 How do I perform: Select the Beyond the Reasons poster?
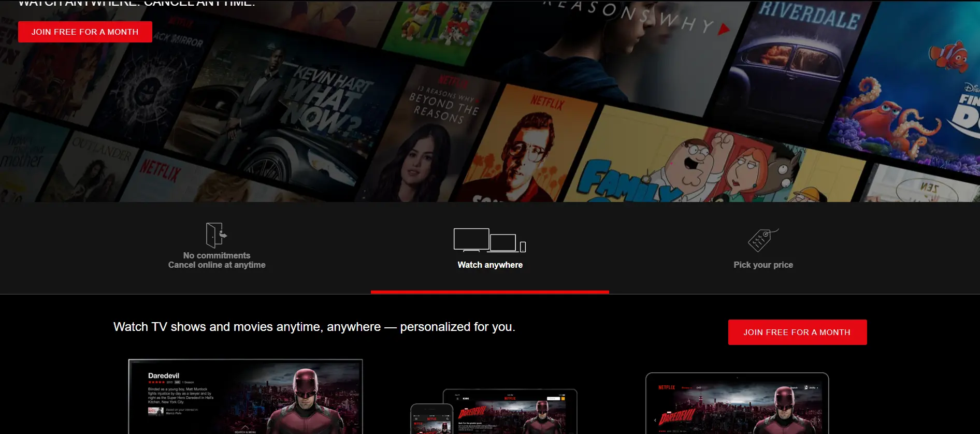435,135
